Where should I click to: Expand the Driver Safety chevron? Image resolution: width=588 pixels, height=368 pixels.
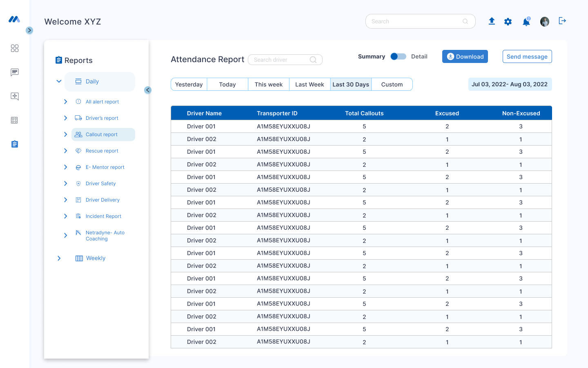coord(65,184)
